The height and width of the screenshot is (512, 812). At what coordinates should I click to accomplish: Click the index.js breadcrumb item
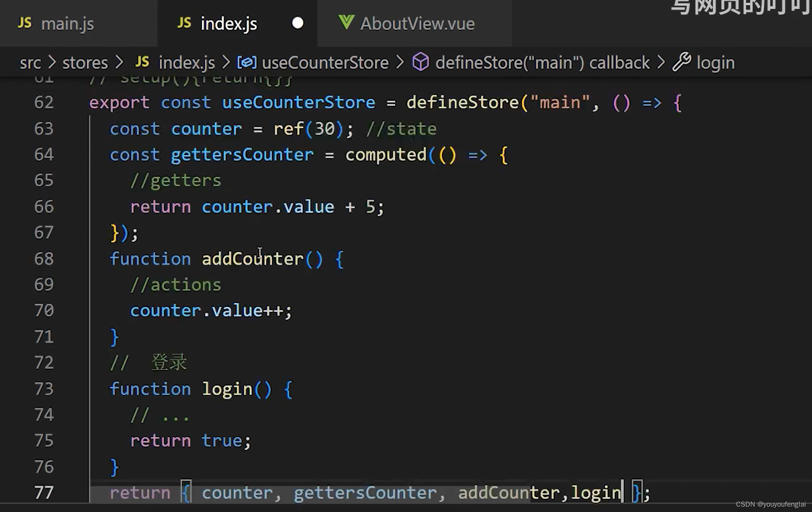coord(187,63)
